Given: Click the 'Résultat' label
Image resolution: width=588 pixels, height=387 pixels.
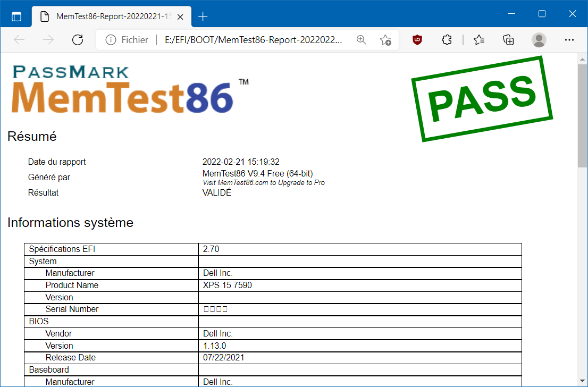Looking at the screenshot, I should [43, 192].
